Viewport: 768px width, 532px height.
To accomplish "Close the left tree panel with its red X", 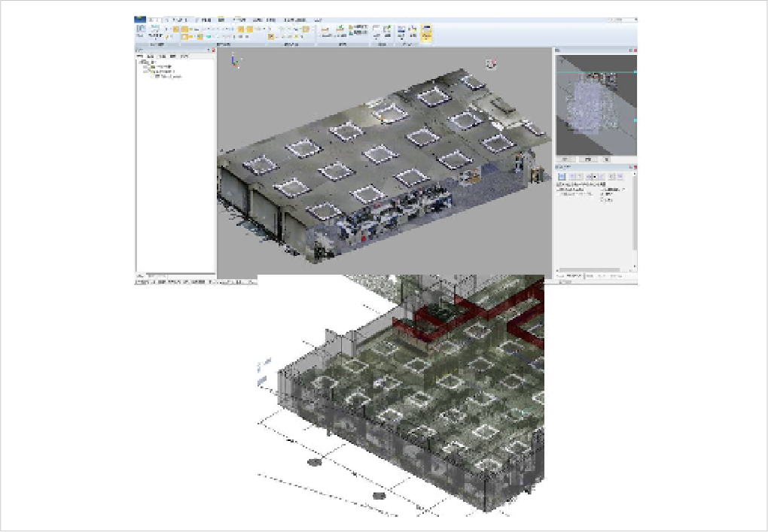I will (212, 50).
